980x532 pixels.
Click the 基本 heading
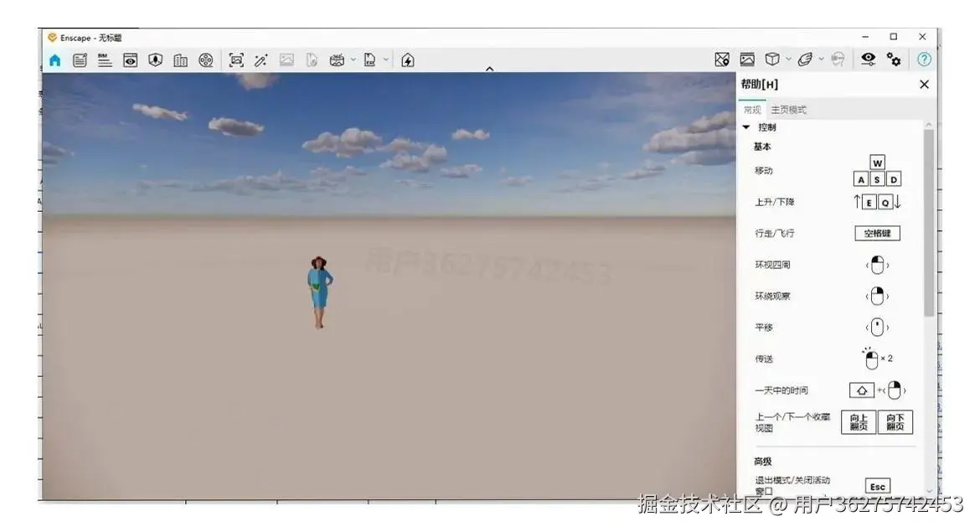(762, 147)
